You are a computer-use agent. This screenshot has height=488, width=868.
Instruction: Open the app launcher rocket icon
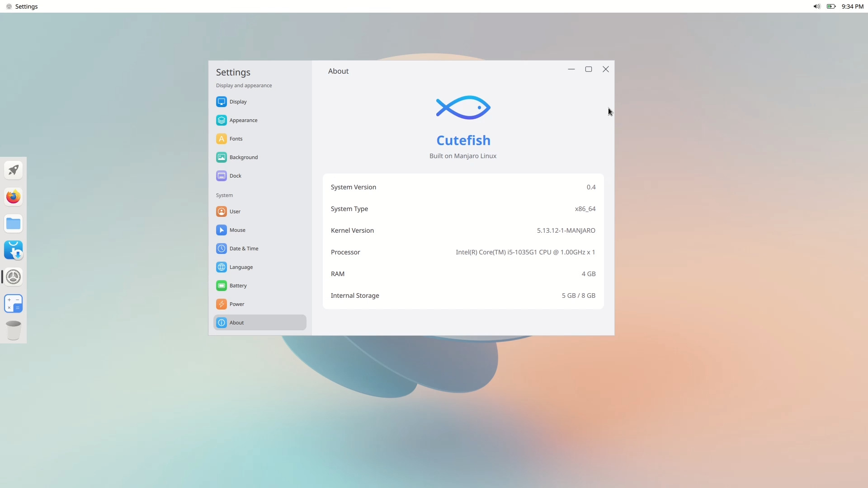13,170
